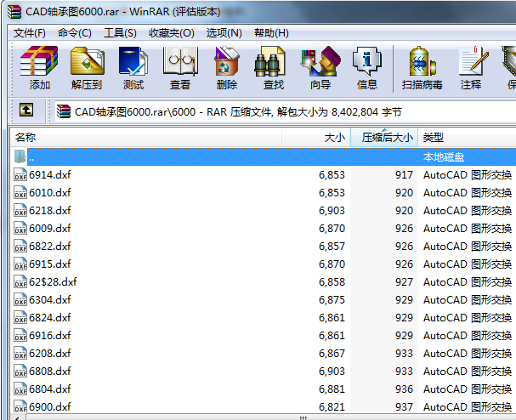516x420 pixels.
Task: Click the DXF icon of 6010.dxf
Action: pos(20,192)
